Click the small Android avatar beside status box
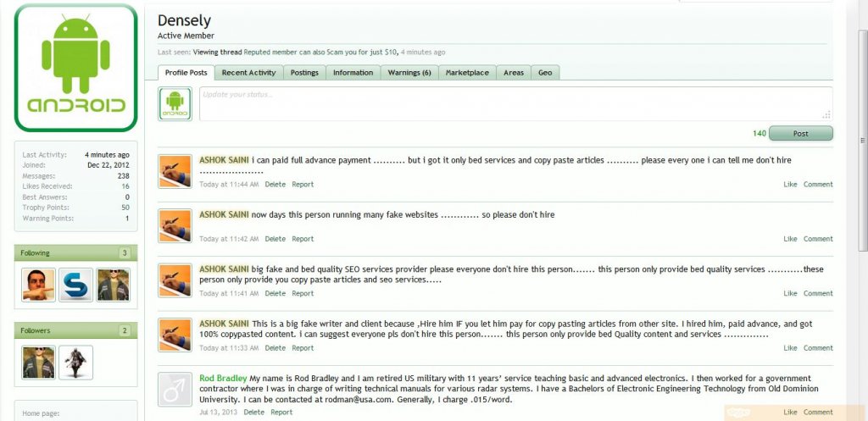The width and height of the screenshot is (868, 421). [x=175, y=103]
